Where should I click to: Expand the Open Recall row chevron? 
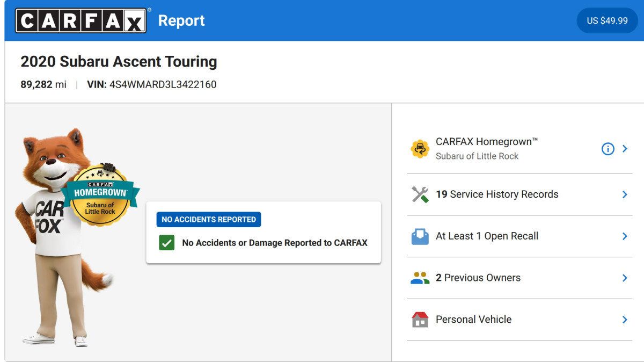[625, 236]
